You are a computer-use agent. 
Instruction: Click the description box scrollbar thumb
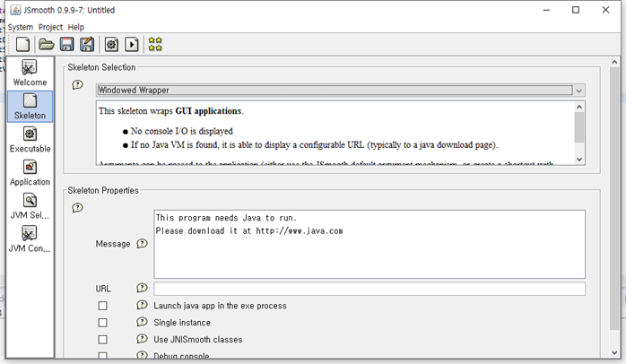(x=579, y=127)
